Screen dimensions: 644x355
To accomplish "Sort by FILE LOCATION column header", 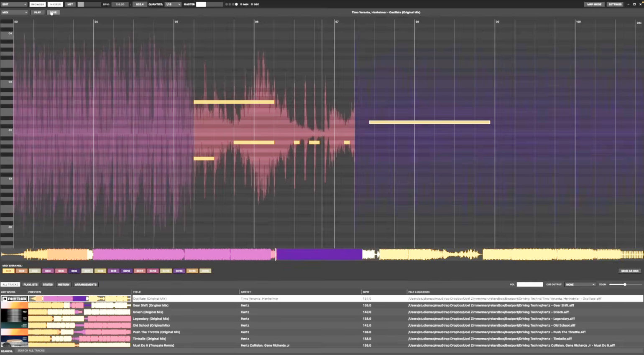I will (x=419, y=292).
